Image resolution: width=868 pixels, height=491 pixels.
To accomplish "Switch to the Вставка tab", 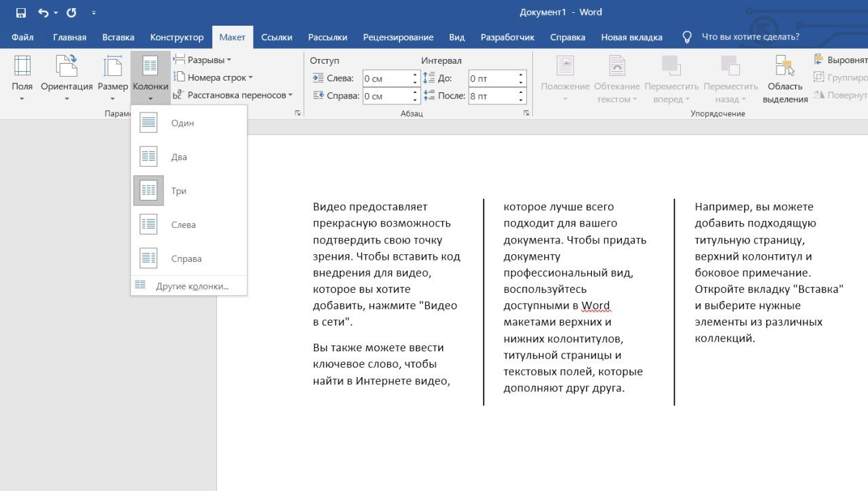I will click(118, 37).
